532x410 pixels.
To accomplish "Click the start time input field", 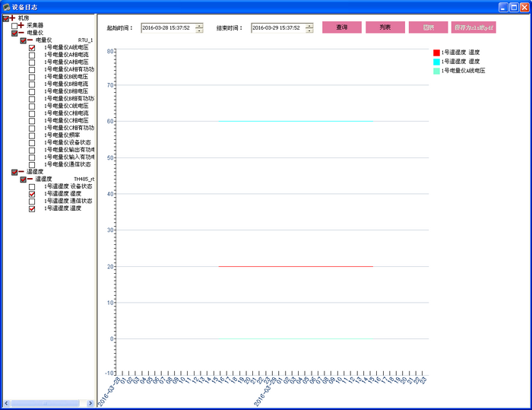I will 167,28.
